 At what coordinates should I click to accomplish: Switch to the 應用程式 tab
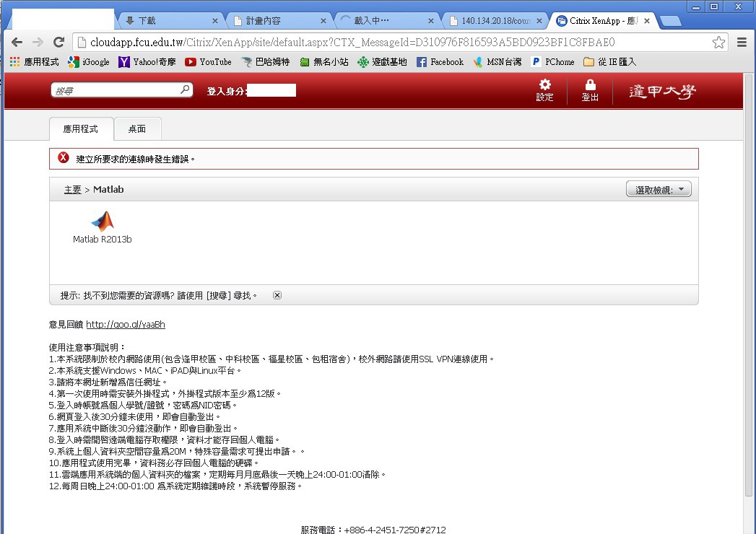tap(81, 128)
